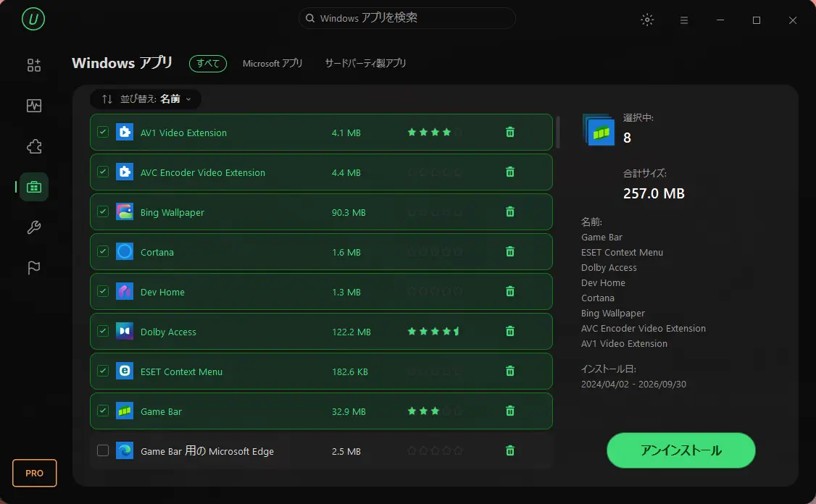This screenshot has width=816, height=504.
Task: Click the PRO upgrade button
Action: pos(34,473)
